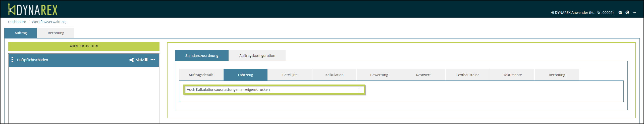Open the Kalkulation tab
This screenshot has height=124, width=644.
tap(334, 75)
